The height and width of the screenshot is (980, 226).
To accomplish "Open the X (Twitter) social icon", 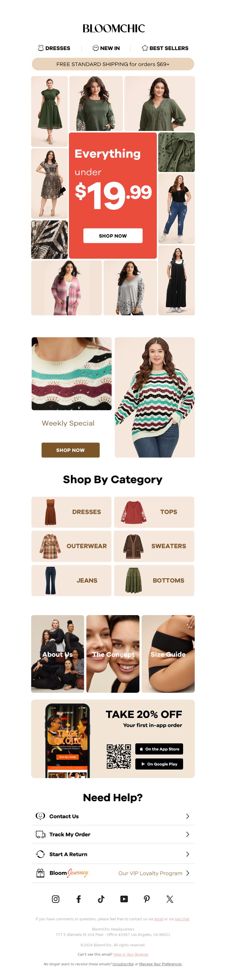I will 170,899.
